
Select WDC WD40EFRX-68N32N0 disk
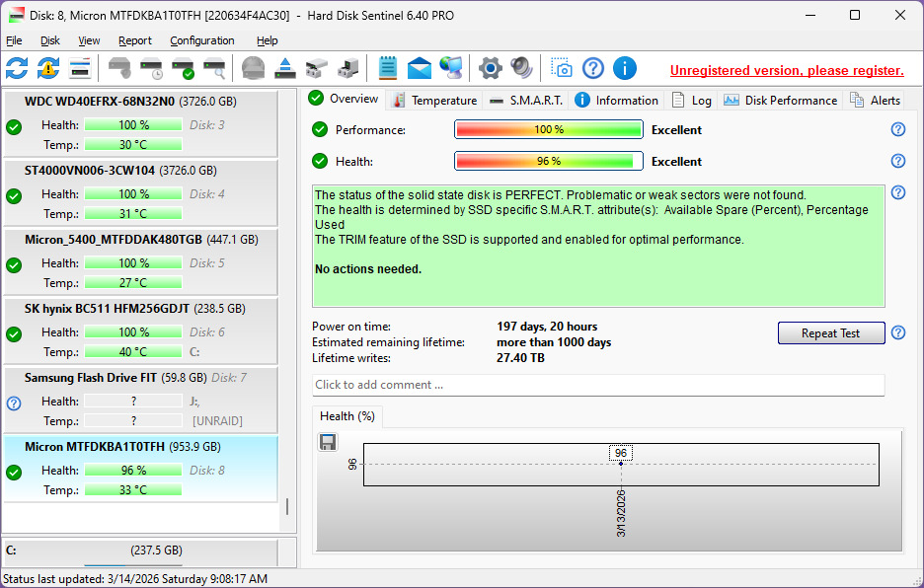[x=140, y=123]
